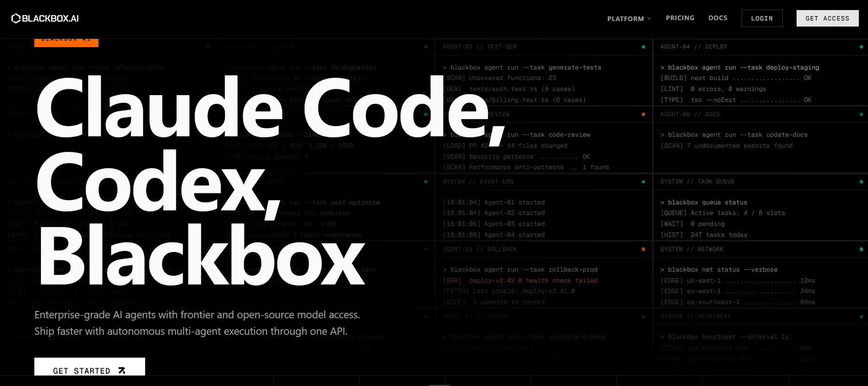
Task: Click the BLACKBOX.AI hexagon logo icon
Action: pyautogui.click(x=16, y=18)
